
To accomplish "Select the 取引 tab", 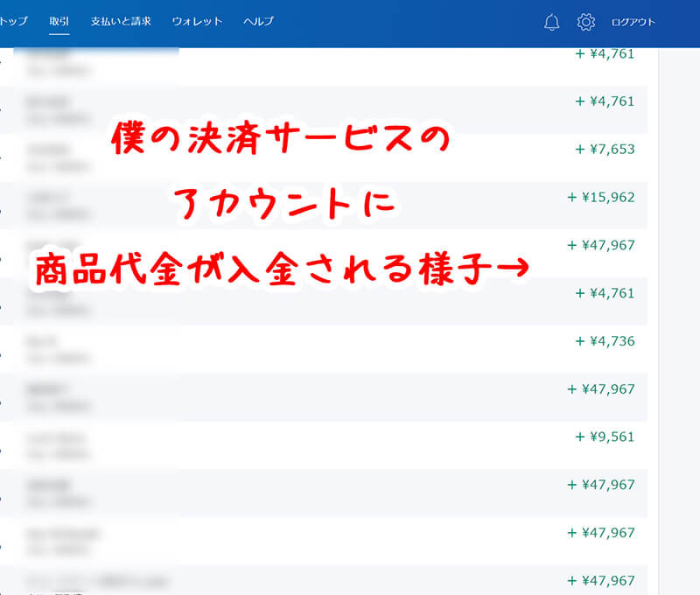I will pyautogui.click(x=59, y=21).
